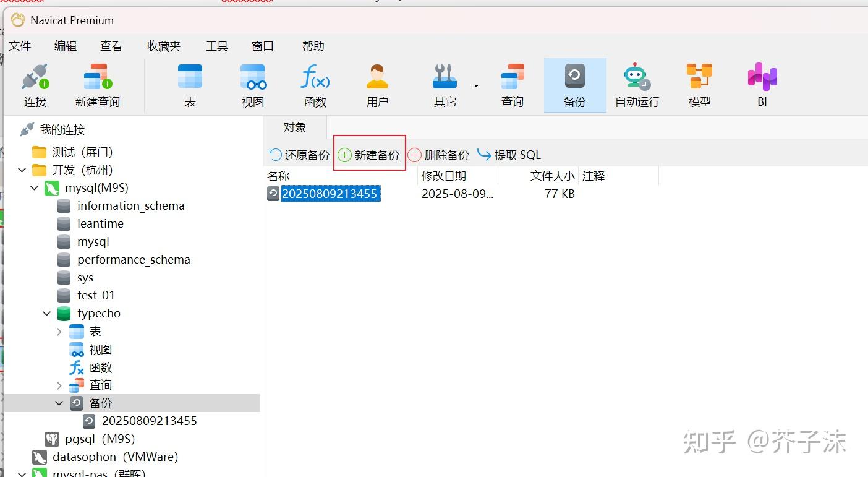Click the 新建备份 button
Screen dimensions: 868x477
368,154
